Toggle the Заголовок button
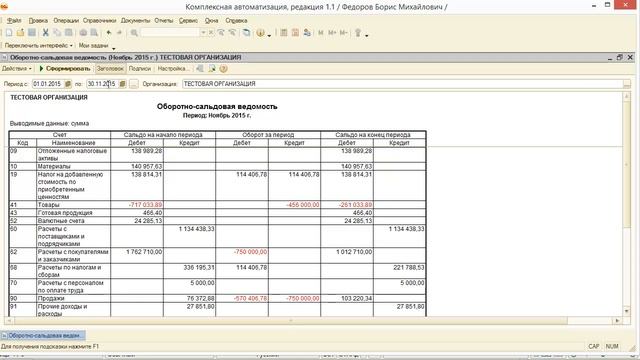This screenshot has height=360, width=640. pos(110,69)
